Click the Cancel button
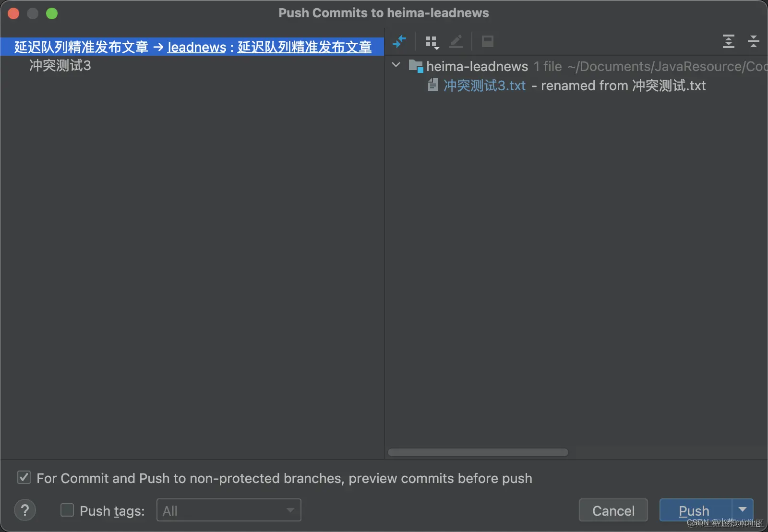The image size is (768, 532). [x=613, y=510]
